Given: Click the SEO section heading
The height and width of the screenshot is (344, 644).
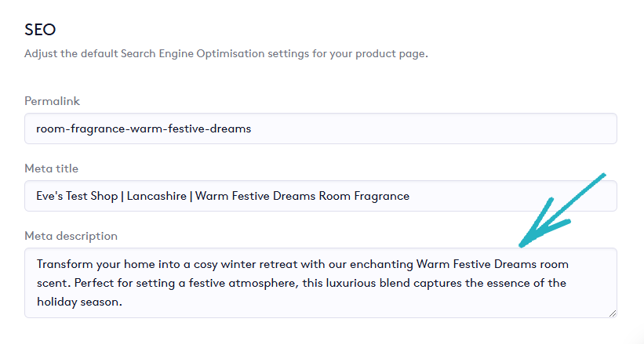Looking at the screenshot, I should click(40, 30).
